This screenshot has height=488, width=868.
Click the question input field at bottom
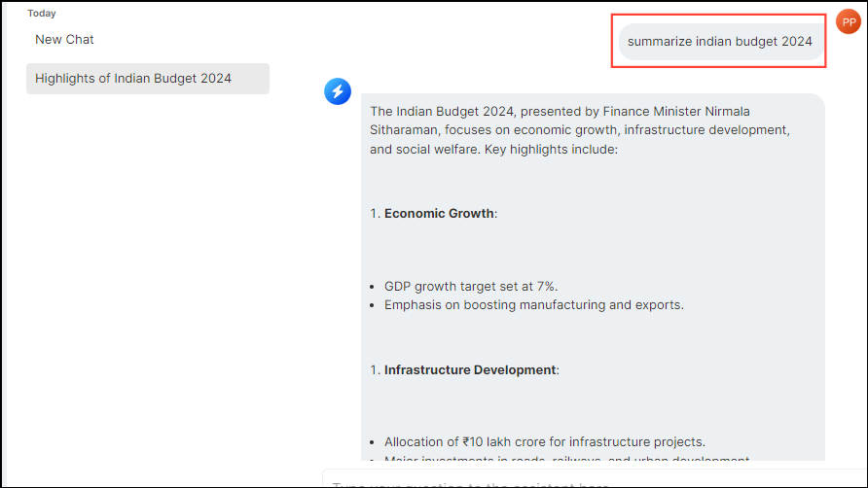coord(584,481)
